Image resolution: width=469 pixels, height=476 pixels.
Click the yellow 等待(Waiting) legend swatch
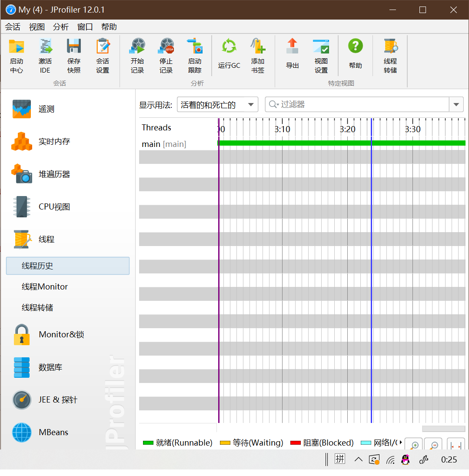pyautogui.click(x=225, y=443)
